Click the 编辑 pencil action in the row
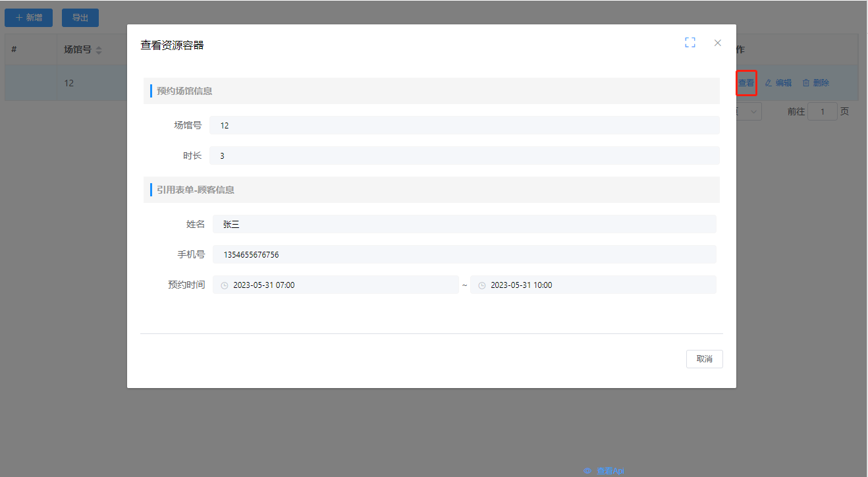This screenshot has width=868, height=477. [778, 83]
